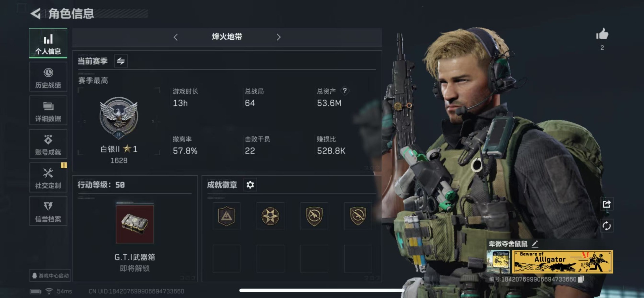The image size is (644, 298).
Task: Switch to the next mode with right chevron
Action: 278,37
